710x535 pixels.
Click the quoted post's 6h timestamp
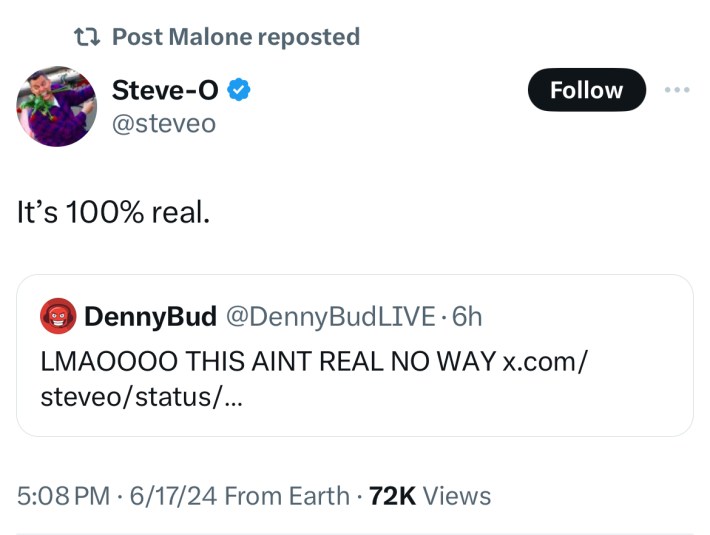467,317
